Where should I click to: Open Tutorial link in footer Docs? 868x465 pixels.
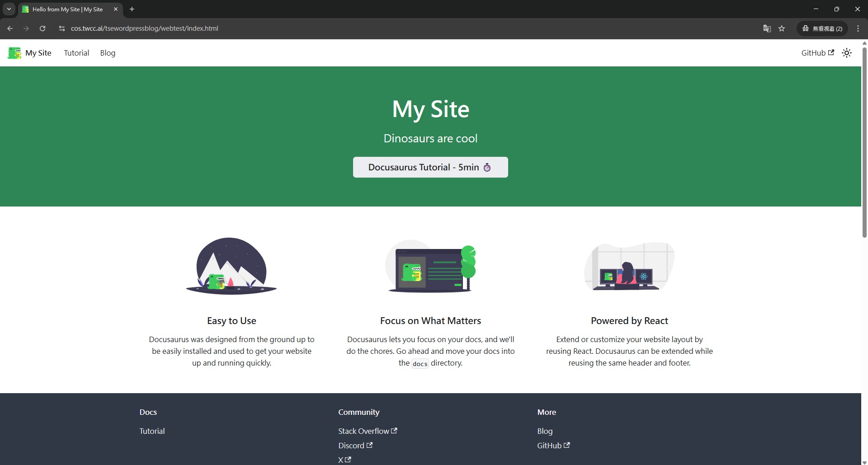pyautogui.click(x=152, y=431)
